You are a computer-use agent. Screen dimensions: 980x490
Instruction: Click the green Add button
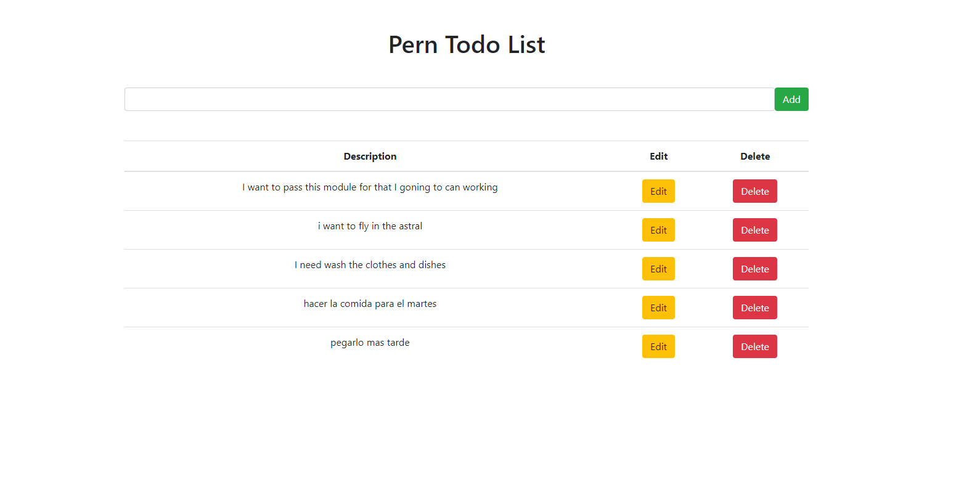pyautogui.click(x=791, y=99)
